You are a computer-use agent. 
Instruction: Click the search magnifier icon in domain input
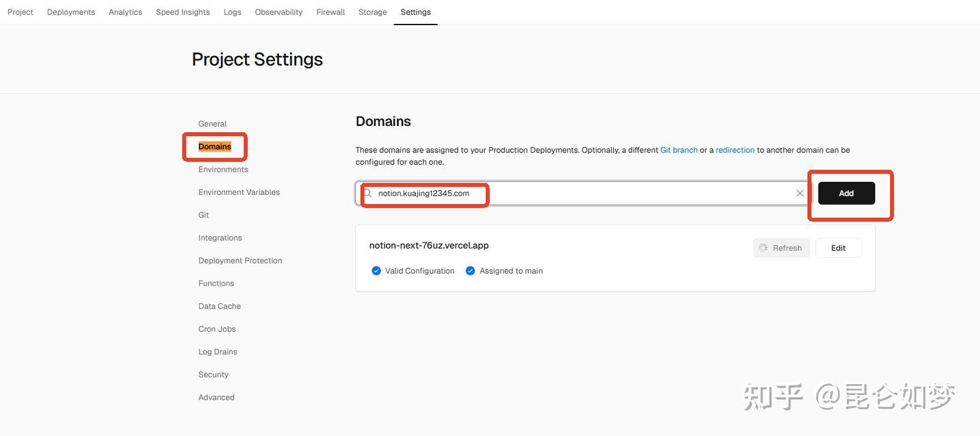pos(367,193)
